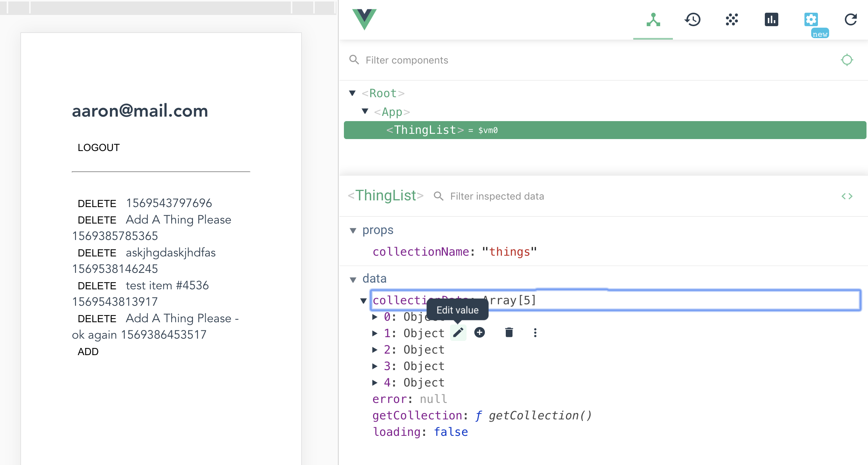This screenshot has width=868, height=465.
Task: Expand array item 3 Object
Action: tap(375, 366)
